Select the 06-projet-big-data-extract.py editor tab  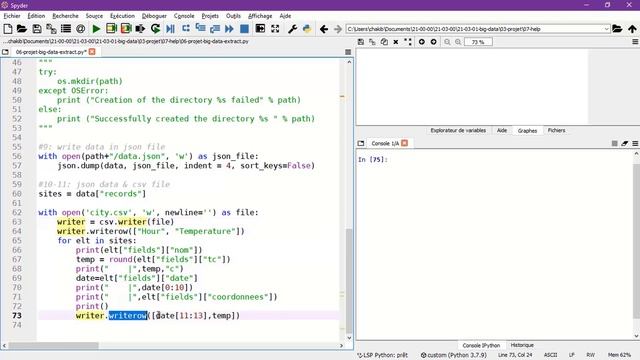point(51,52)
